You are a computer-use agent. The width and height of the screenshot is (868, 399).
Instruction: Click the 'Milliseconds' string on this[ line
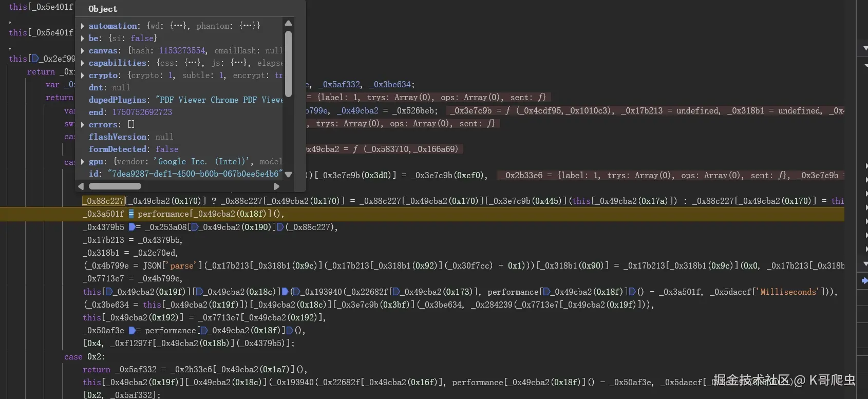pos(788,292)
